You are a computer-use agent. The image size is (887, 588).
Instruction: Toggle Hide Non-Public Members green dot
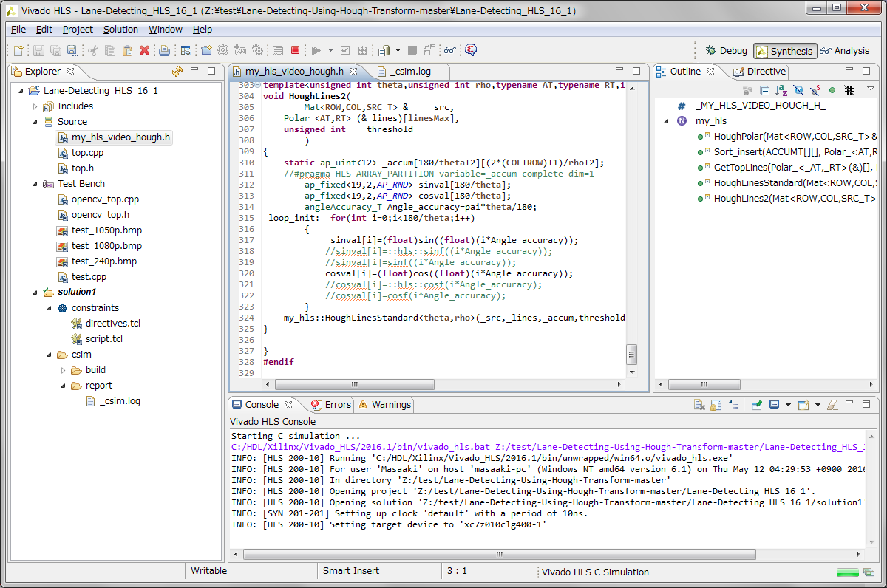pos(832,90)
